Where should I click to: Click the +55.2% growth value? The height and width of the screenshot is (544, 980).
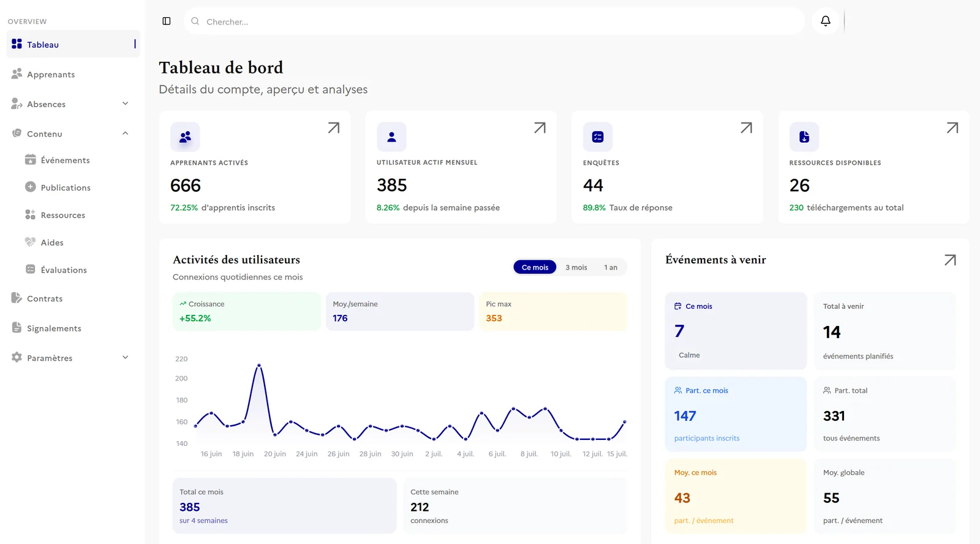pyautogui.click(x=195, y=319)
